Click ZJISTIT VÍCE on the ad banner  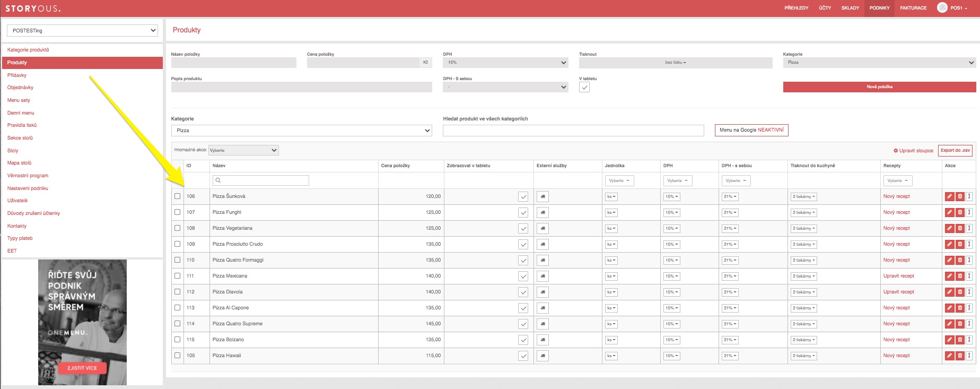(x=82, y=368)
